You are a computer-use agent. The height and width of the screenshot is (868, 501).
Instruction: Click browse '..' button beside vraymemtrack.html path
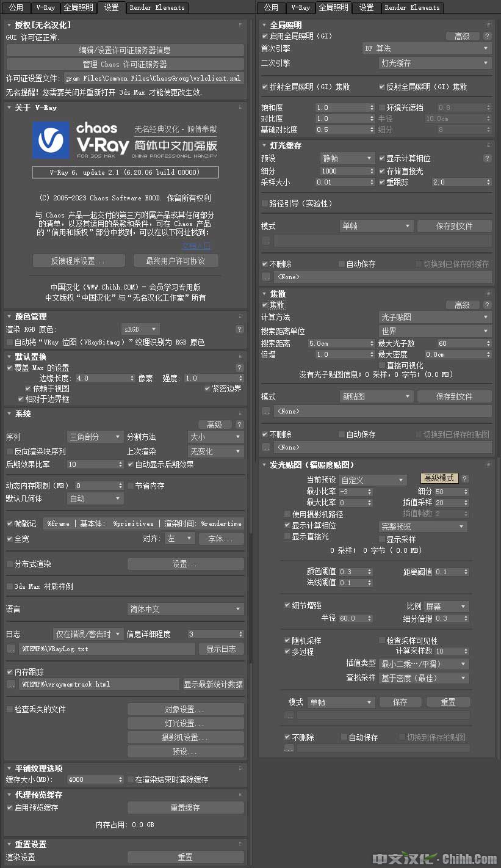(x=11, y=684)
